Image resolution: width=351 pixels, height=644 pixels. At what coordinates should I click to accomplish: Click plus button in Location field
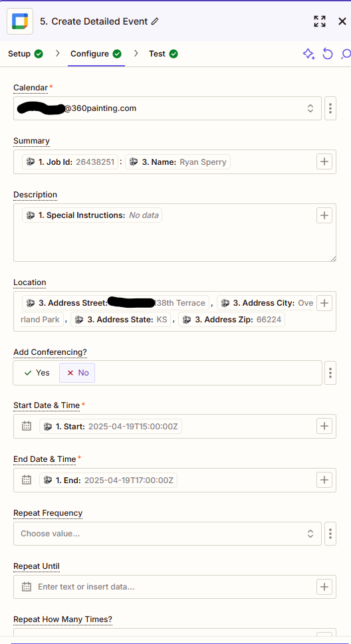[324, 303]
